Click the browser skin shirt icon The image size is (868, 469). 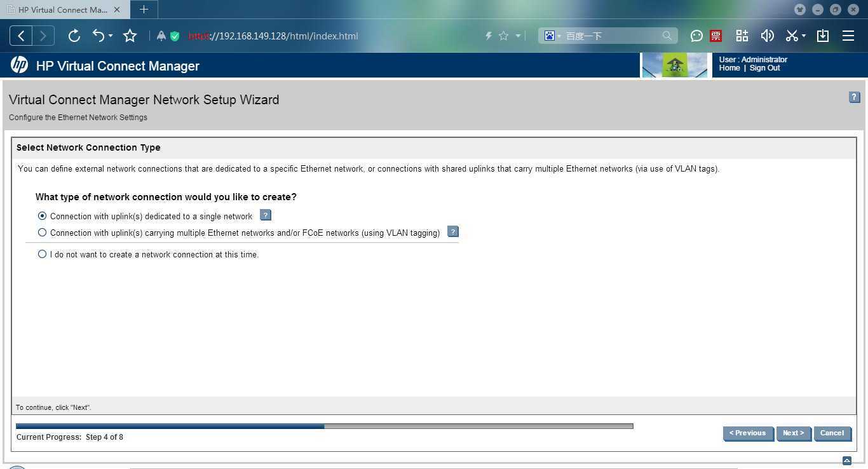[800, 10]
